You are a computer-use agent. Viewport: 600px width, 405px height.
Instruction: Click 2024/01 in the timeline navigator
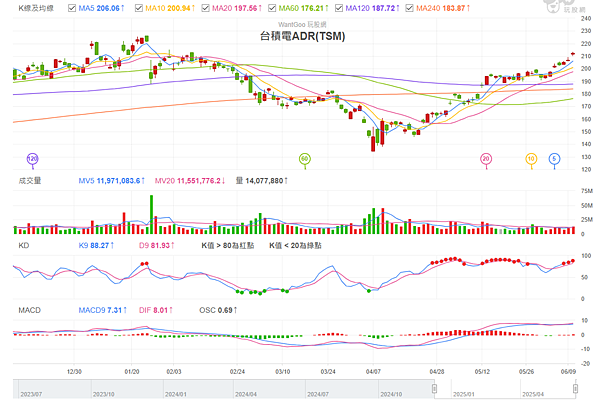pos(176,394)
